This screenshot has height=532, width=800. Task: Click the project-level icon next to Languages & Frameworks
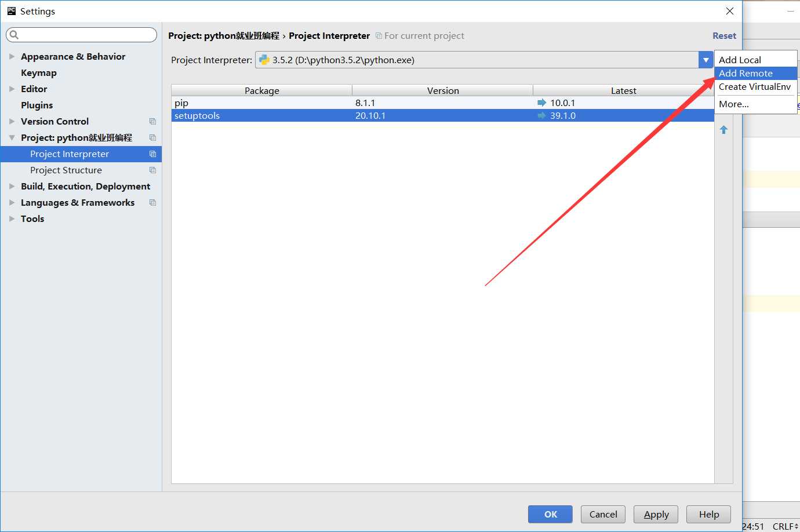(152, 202)
